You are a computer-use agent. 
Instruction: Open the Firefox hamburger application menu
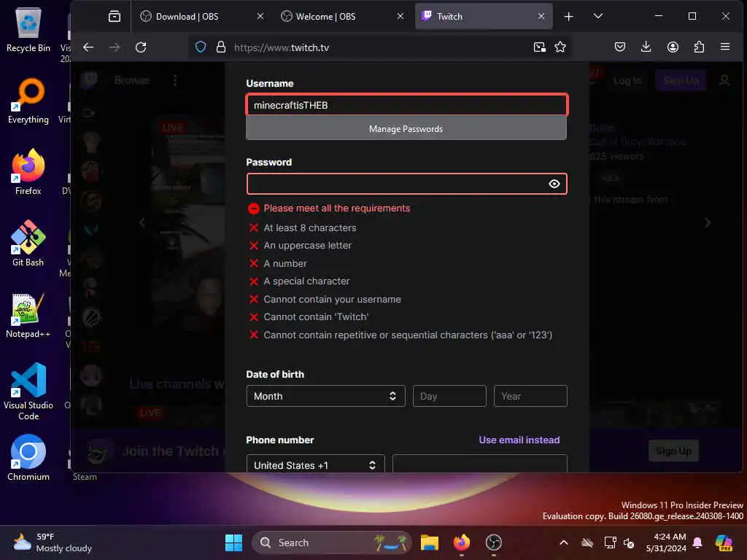pyautogui.click(x=725, y=47)
